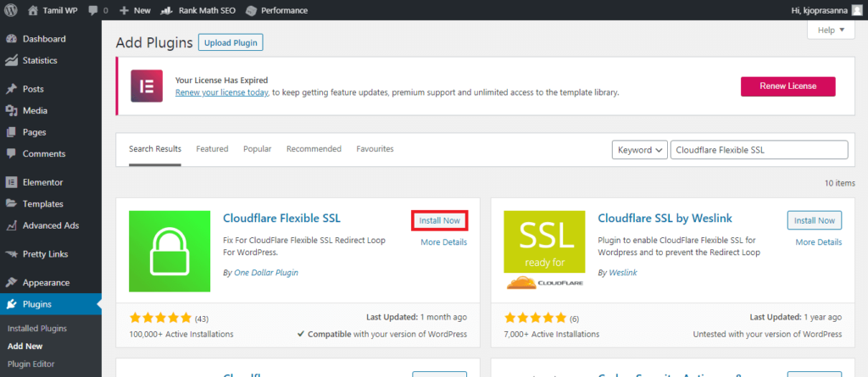Click "7,000+ Active Installations" text
868x377 pixels.
552,335
